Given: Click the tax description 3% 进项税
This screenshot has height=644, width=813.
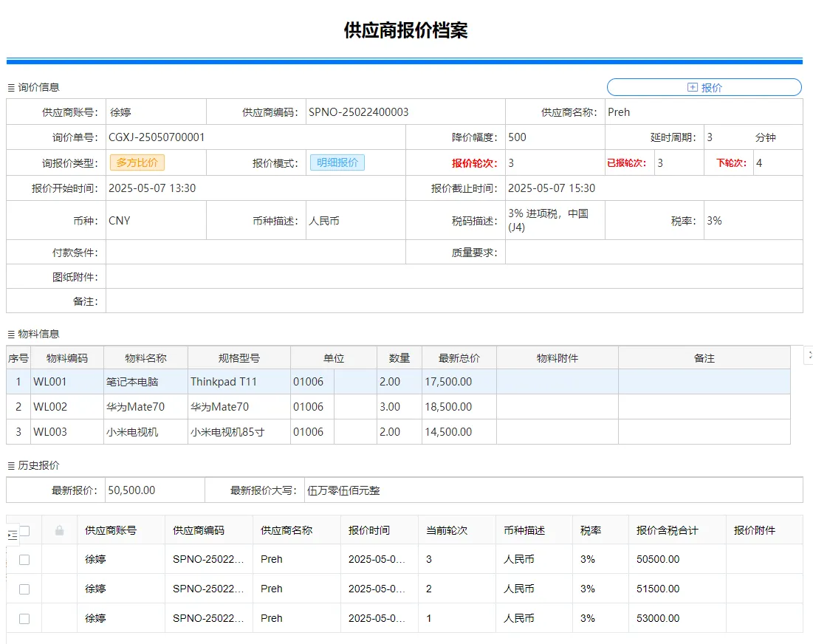Looking at the screenshot, I should coord(549,220).
